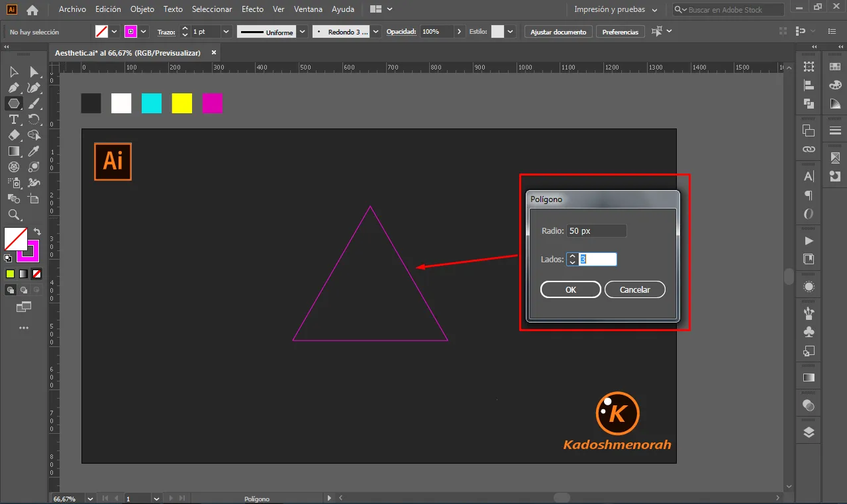Select the Pen tool
The image size is (847, 504).
(x=13, y=87)
